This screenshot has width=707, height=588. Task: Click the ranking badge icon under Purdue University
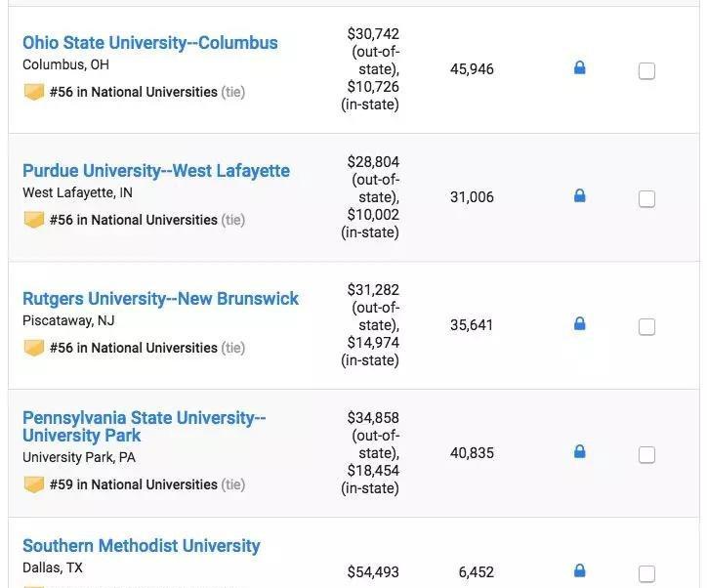click(x=34, y=220)
